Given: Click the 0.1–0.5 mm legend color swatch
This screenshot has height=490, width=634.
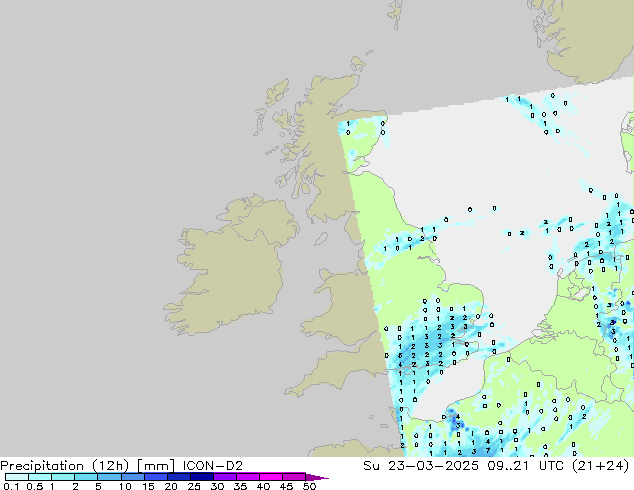Looking at the screenshot, I should pyautogui.click(x=17, y=477).
